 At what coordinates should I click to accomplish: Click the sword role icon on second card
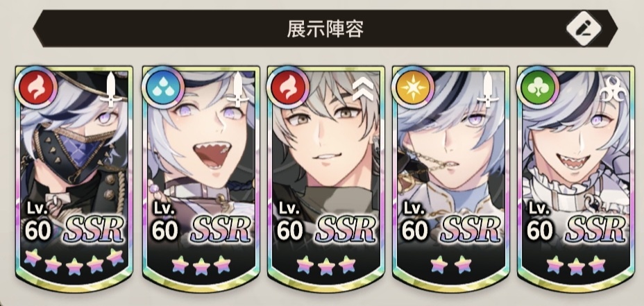coord(237,90)
